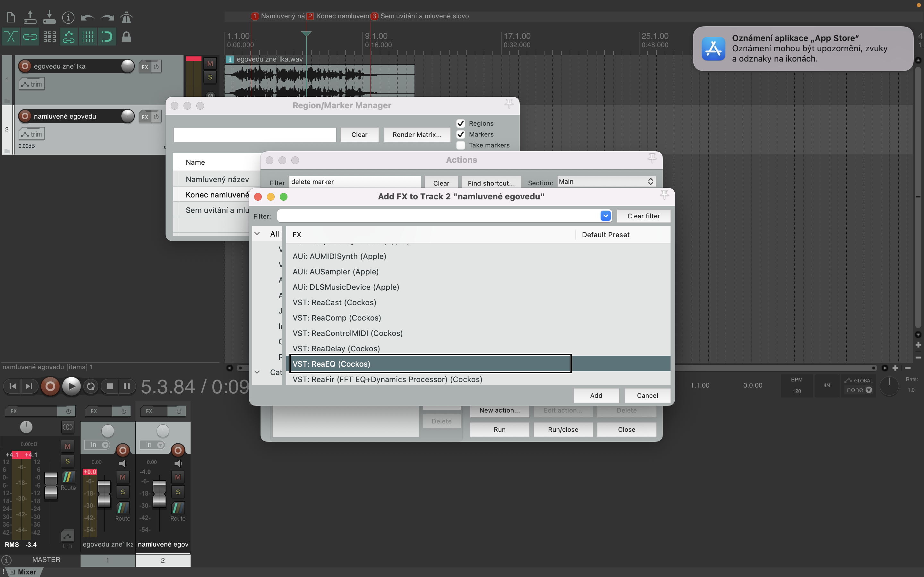This screenshot has width=924, height=577.
Task: Arm recording for namluvené egovedu track
Action: 25,116
